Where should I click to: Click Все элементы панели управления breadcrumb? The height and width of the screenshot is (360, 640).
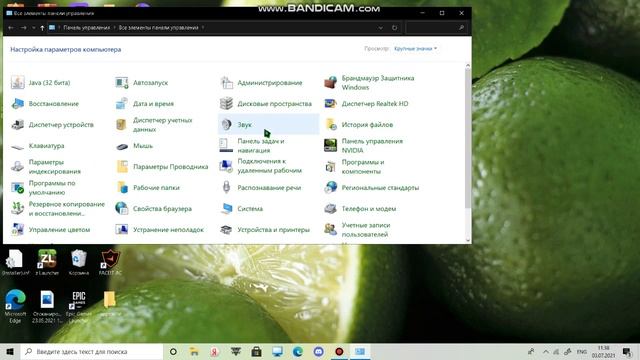pyautogui.click(x=158, y=28)
